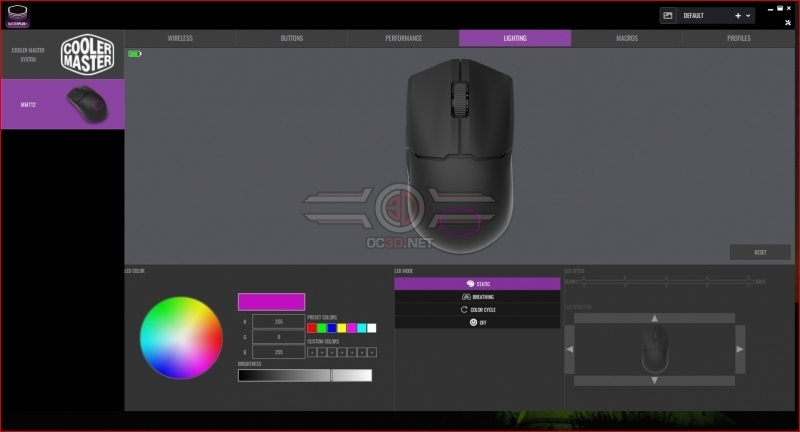This screenshot has height=432, width=800.
Task: Select Static LED mode
Action: coord(477,284)
